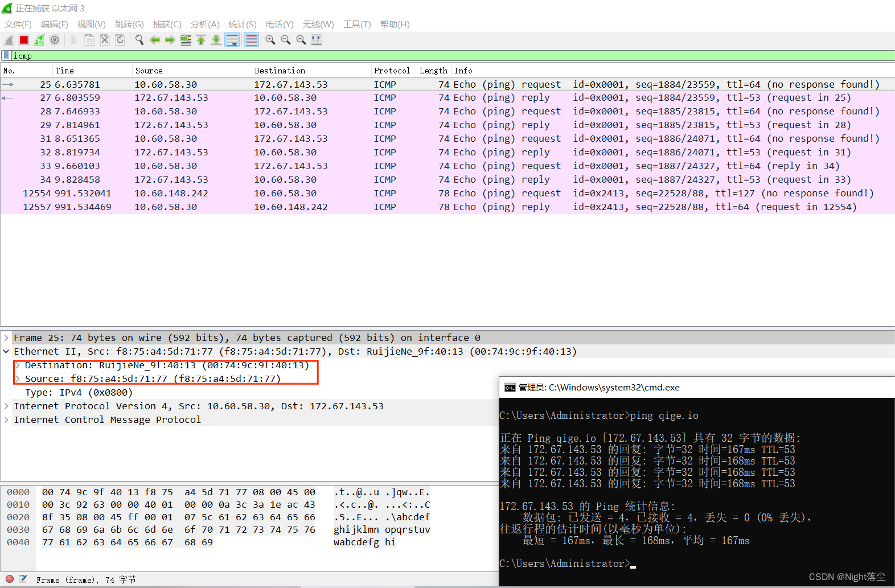Sort by the Time column header

click(92, 71)
